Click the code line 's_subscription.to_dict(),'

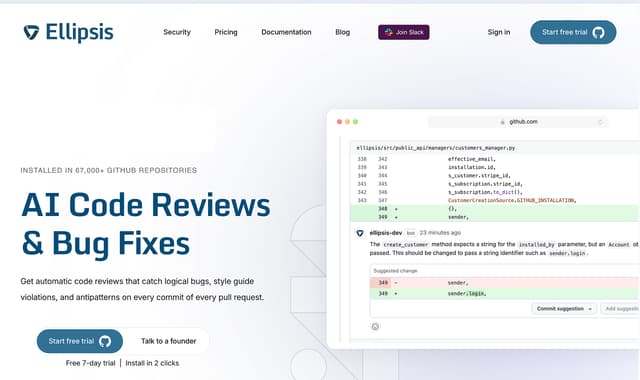(x=485, y=192)
